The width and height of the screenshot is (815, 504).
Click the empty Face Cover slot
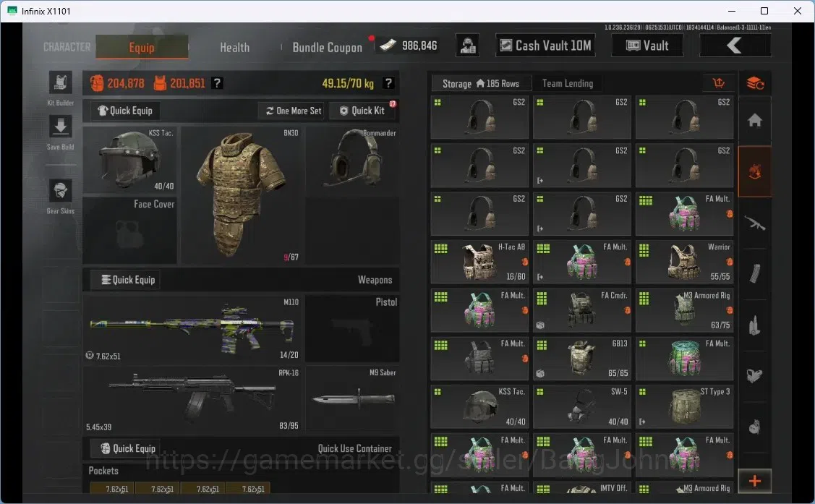pos(129,230)
